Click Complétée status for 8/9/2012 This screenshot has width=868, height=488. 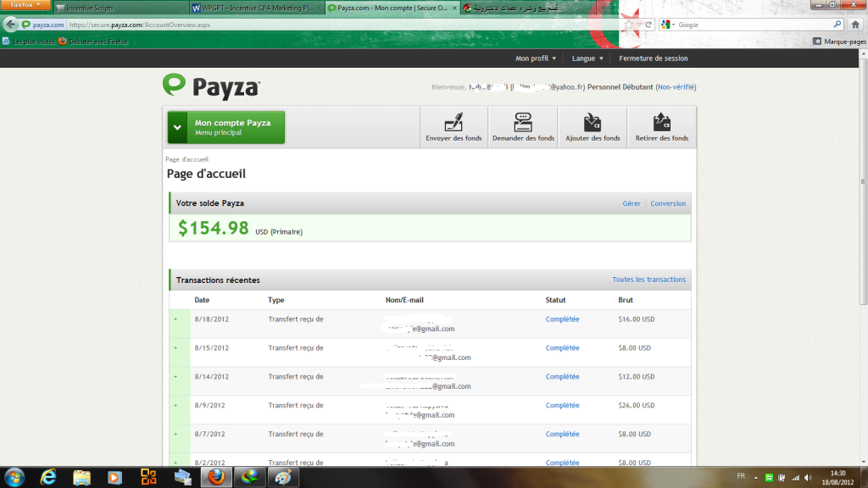click(563, 406)
